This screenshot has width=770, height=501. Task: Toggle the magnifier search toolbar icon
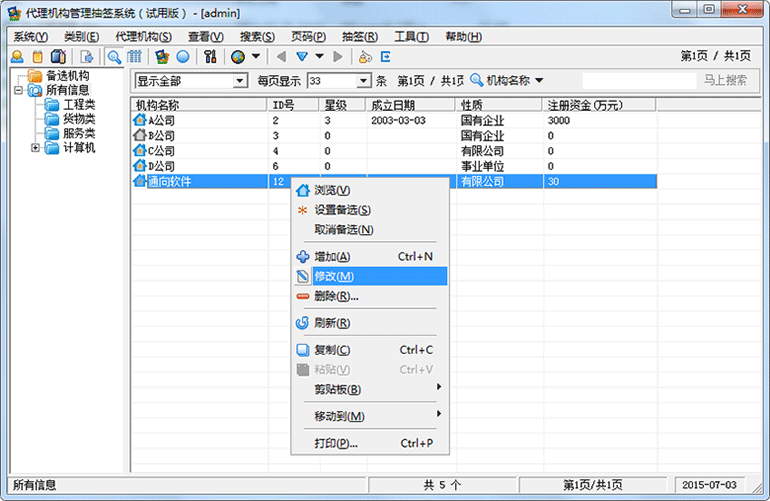coord(114,57)
